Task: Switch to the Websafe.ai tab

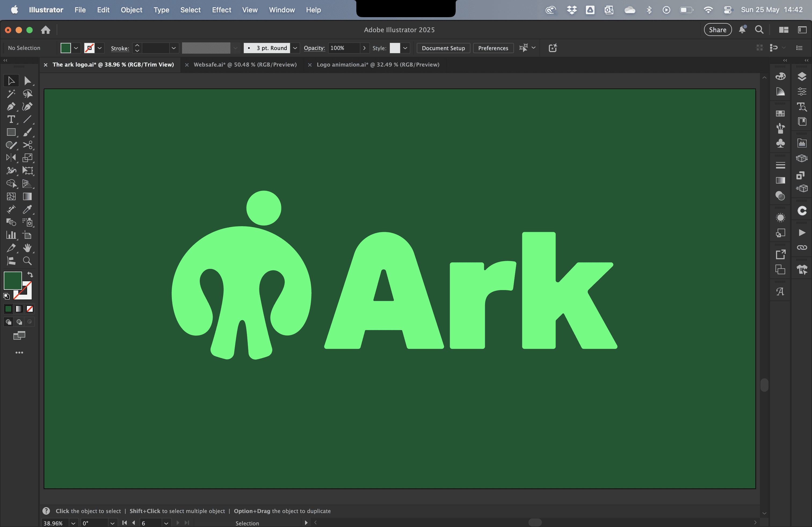Action: pyautogui.click(x=245, y=65)
